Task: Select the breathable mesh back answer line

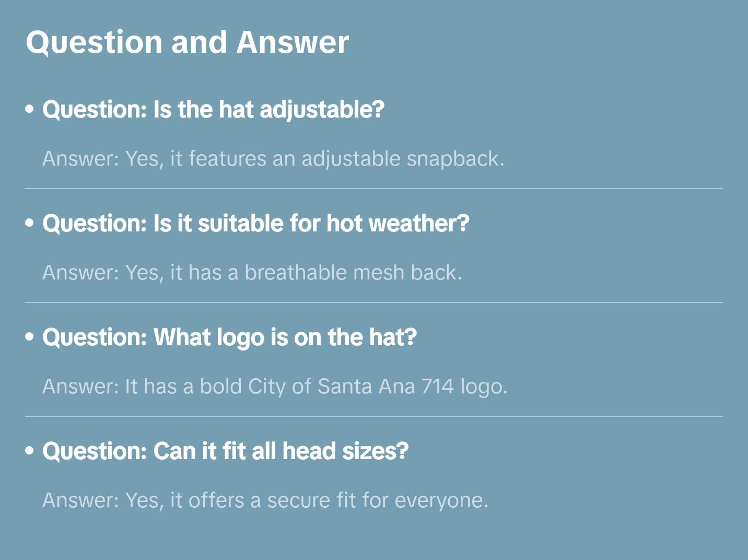Action: click(x=252, y=273)
